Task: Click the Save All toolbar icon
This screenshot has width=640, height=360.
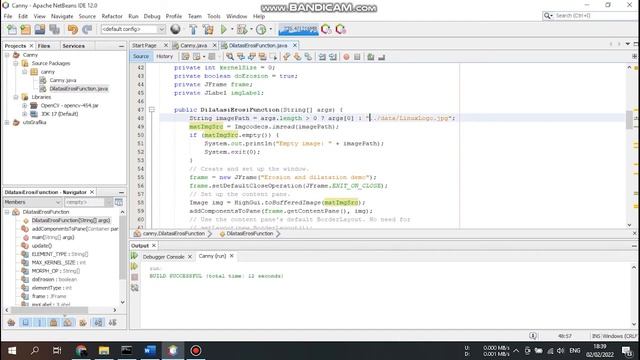Action: [x=54, y=29]
